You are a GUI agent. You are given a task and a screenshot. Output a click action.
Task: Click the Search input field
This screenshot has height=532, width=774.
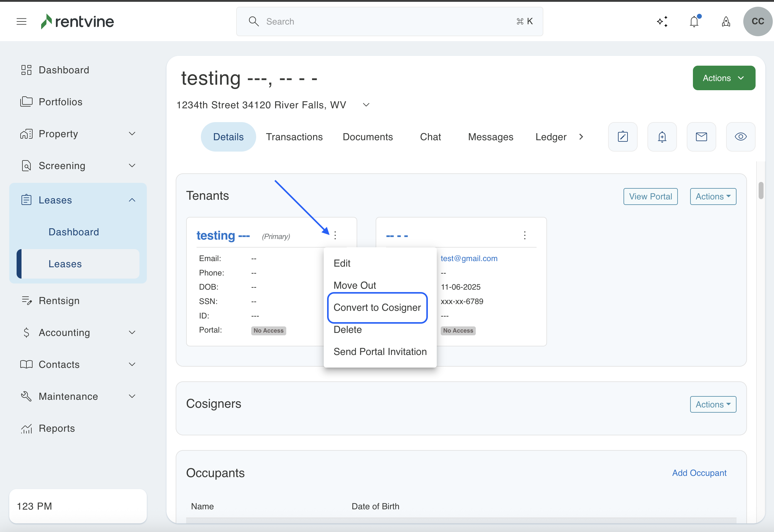[x=389, y=22]
